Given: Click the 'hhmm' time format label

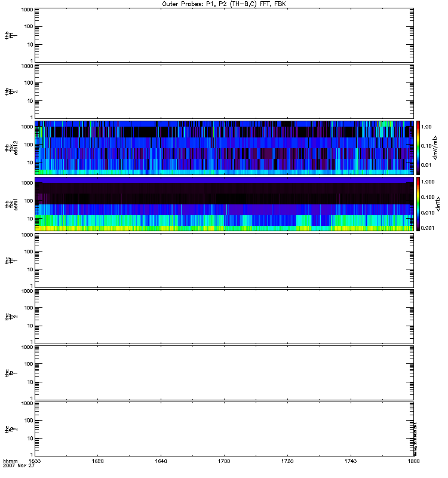Looking at the screenshot, I should point(10,461).
